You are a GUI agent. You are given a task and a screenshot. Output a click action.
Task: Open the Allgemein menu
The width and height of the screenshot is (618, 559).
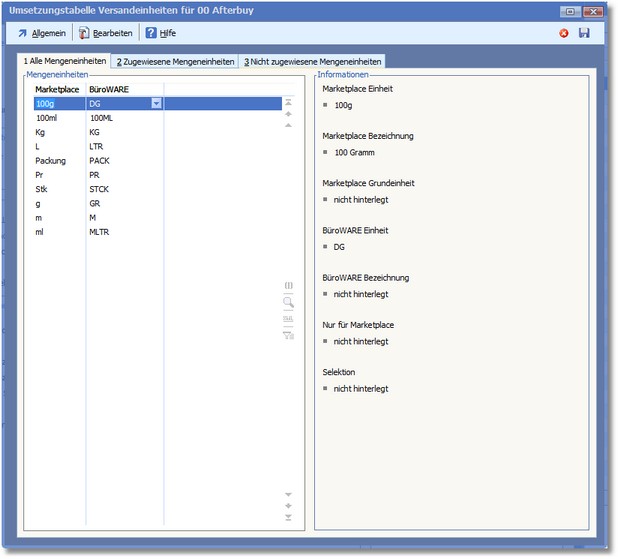pos(41,33)
